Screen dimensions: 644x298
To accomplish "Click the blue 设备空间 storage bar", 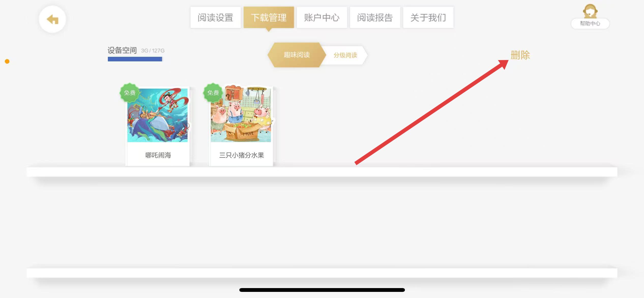I will pyautogui.click(x=135, y=59).
